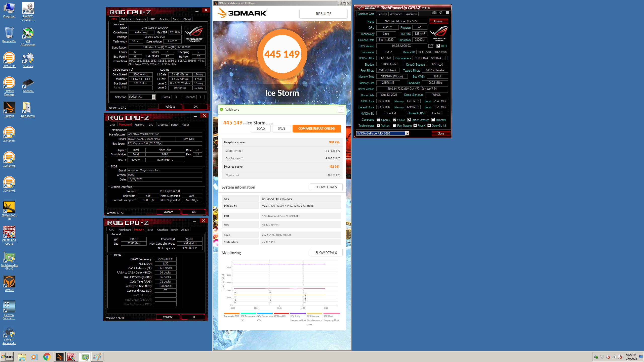The width and height of the screenshot is (644, 362).
Task: Open 3DMark Vantage desktop shortcut
Action: 9,86
